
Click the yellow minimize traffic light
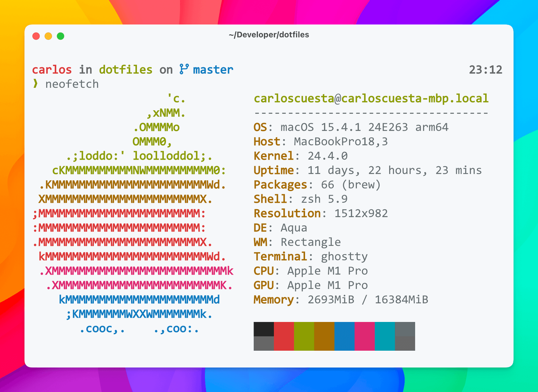48,36
